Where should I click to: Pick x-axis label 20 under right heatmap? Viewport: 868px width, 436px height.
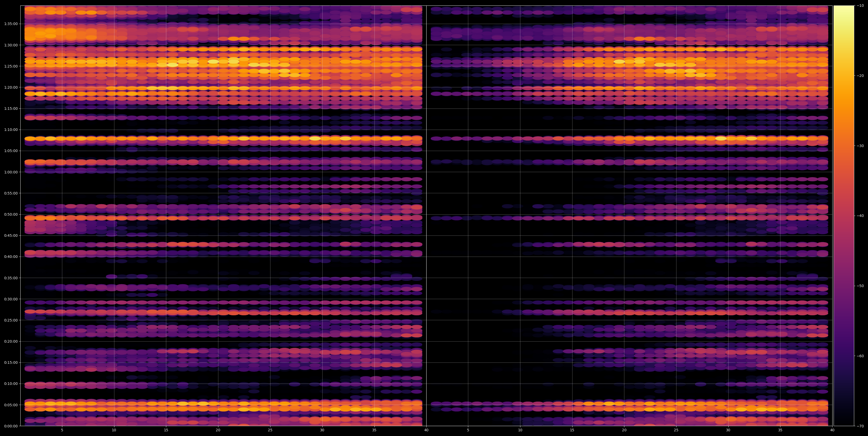click(624, 430)
